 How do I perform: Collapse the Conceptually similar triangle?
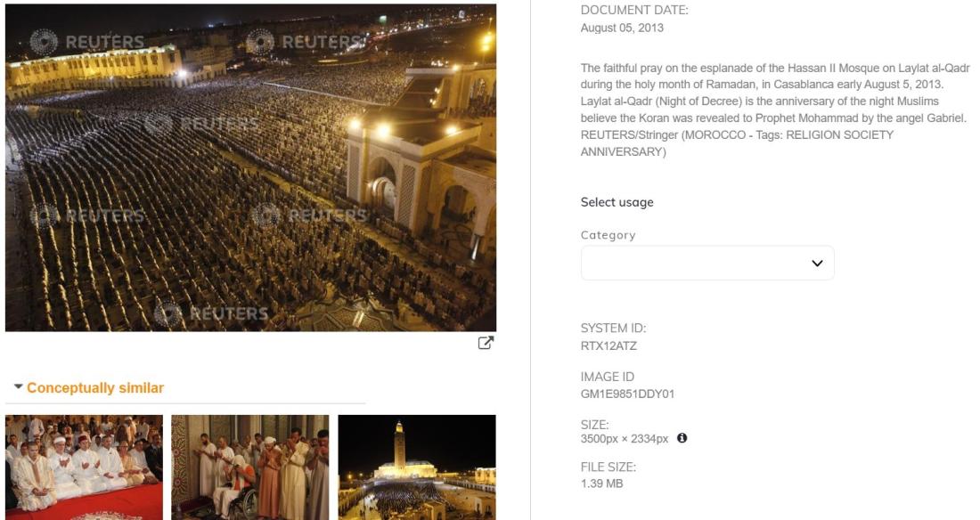tap(18, 386)
